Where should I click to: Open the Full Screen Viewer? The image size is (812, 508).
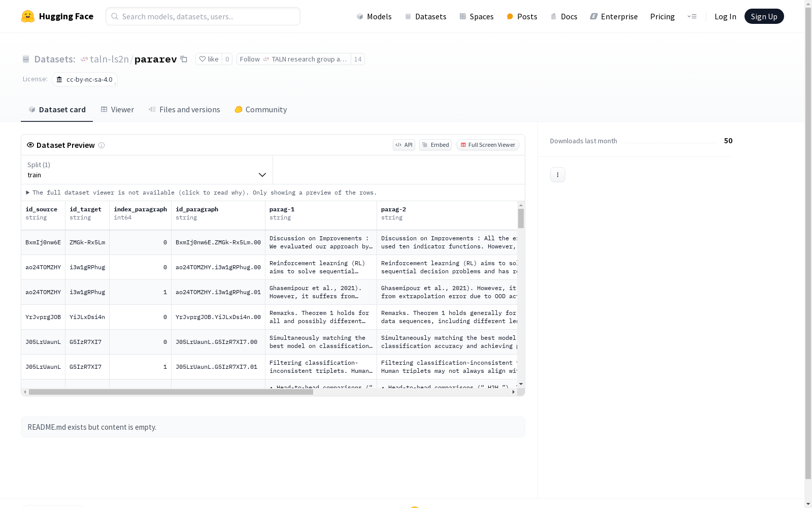click(487, 145)
